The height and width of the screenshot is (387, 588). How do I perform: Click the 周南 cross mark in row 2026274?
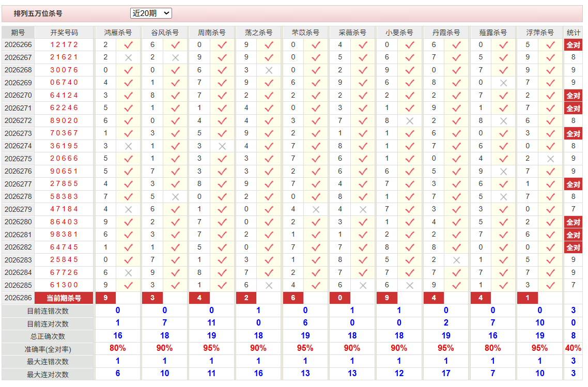pyautogui.click(x=222, y=146)
